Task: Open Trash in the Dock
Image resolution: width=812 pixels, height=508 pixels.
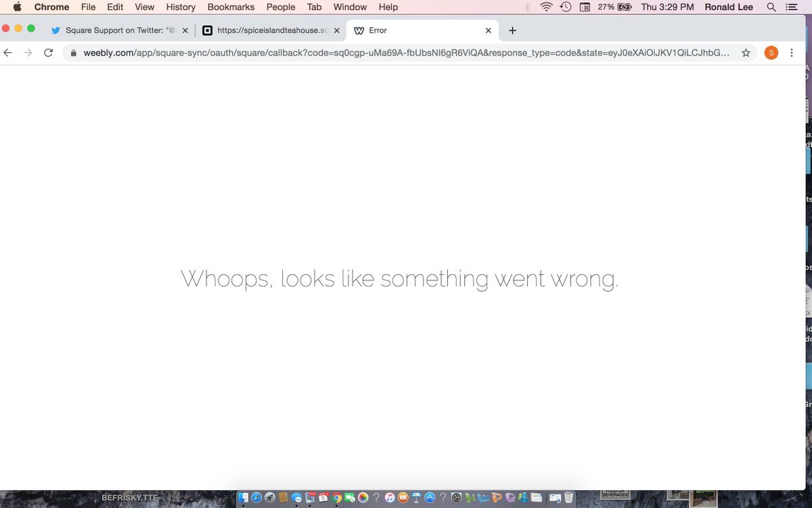Action: point(568,498)
